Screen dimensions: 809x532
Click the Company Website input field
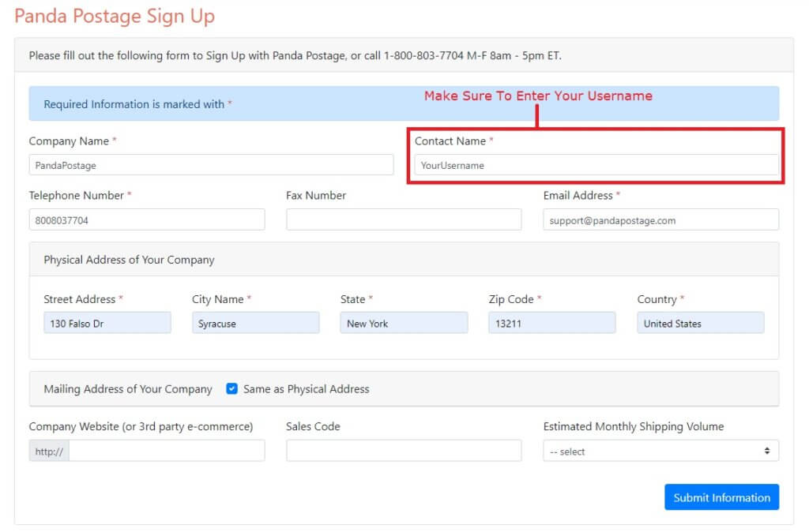point(167,451)
